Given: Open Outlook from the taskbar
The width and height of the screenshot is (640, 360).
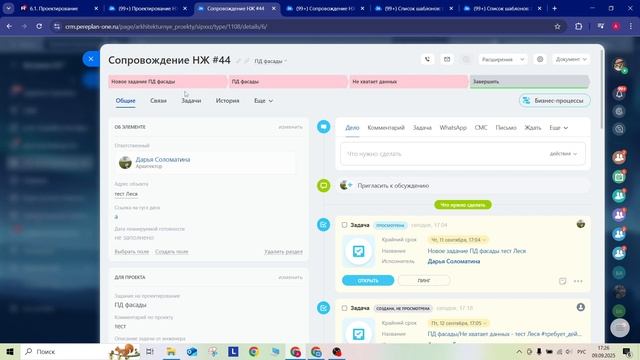Looking at the screenshot, I should [192, 351].
